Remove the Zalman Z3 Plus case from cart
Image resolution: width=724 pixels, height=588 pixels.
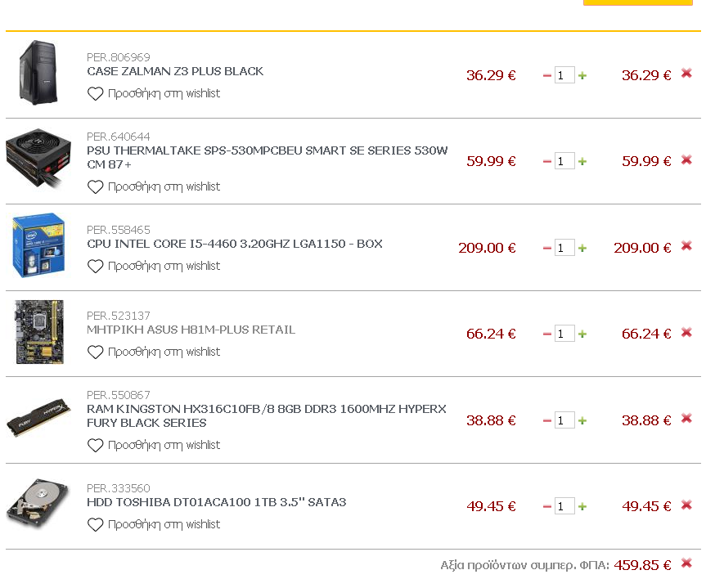(x=686, y=74)
